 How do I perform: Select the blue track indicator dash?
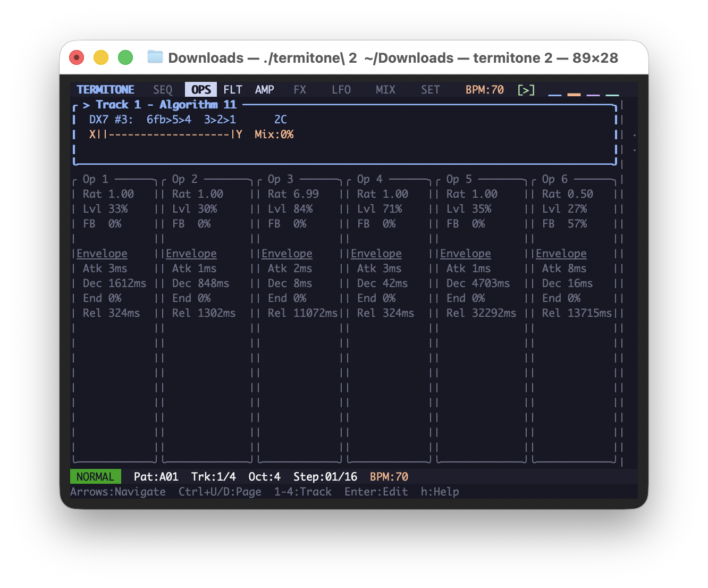click(555, 95)
